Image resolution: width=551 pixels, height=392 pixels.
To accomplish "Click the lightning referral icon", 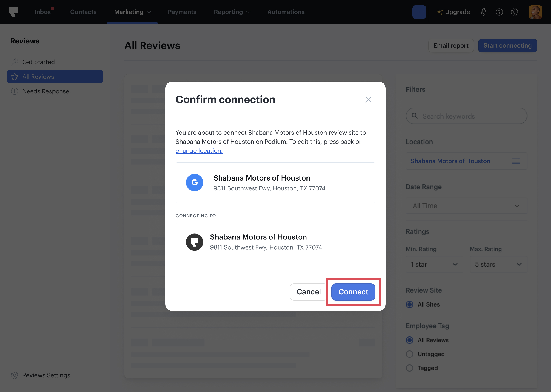I will pyautogui.click(x=484, y=12).
